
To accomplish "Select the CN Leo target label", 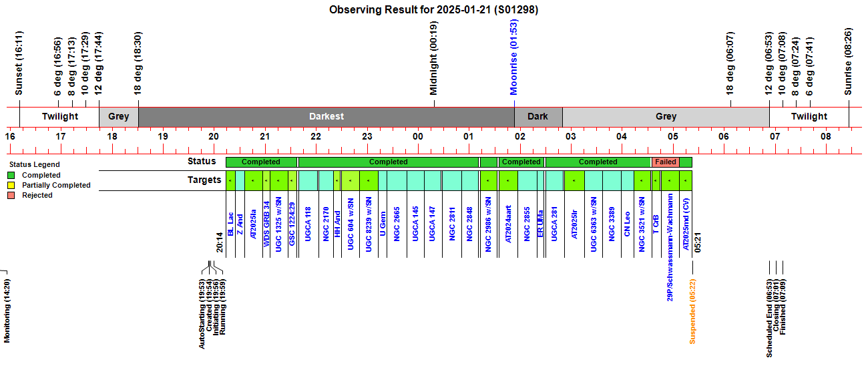I will pyautogui.click(x=628, y=222).
